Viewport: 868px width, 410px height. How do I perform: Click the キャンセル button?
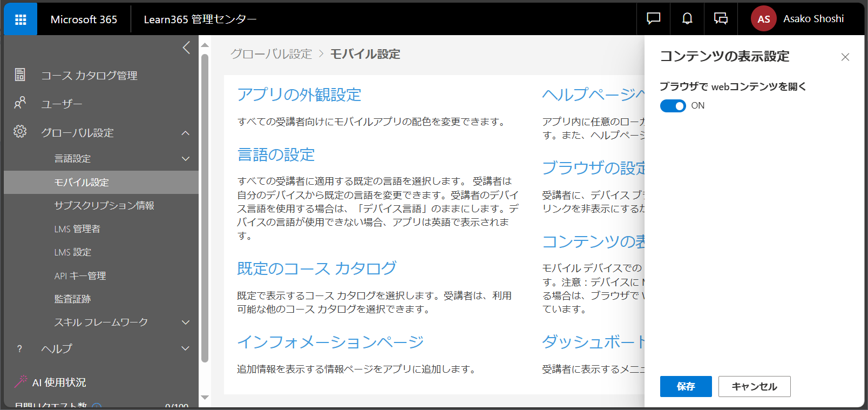(754, 386)
